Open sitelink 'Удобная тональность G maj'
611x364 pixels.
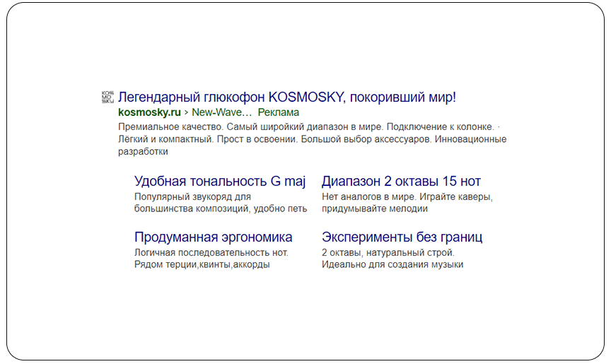click(220, 182)
